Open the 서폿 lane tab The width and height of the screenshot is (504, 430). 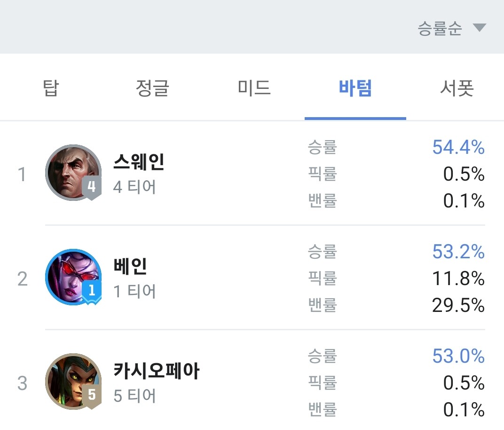457,88
